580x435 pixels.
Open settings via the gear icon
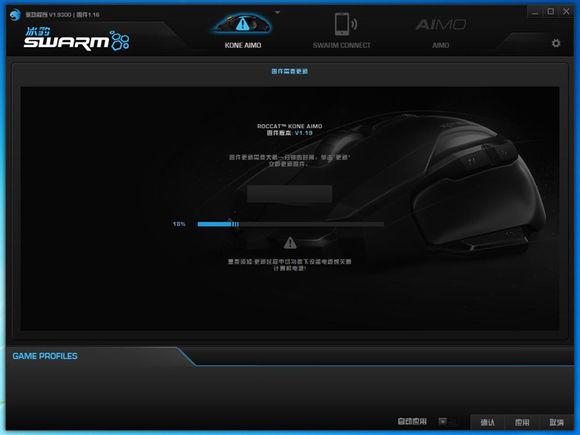click(556, 43)
